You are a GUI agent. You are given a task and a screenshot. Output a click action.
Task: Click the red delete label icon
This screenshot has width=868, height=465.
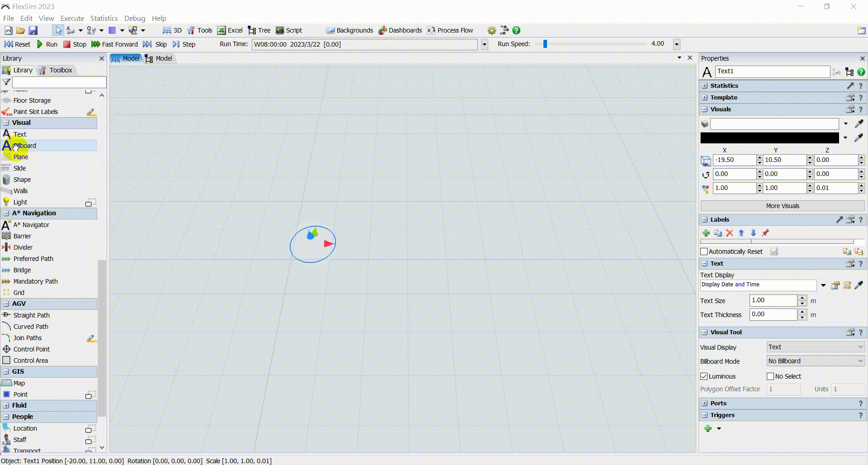tap(729, 233)
